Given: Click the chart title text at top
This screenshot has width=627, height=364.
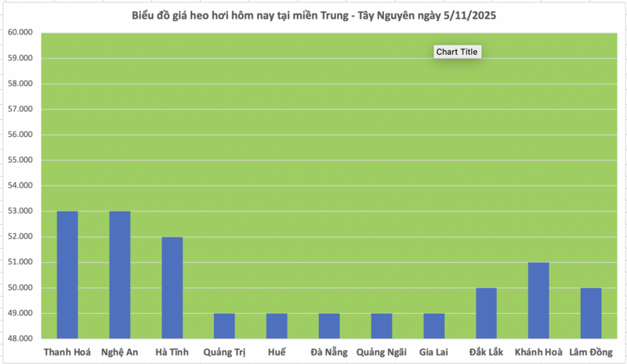Looking at the screenshot, I should click(313, 16).
